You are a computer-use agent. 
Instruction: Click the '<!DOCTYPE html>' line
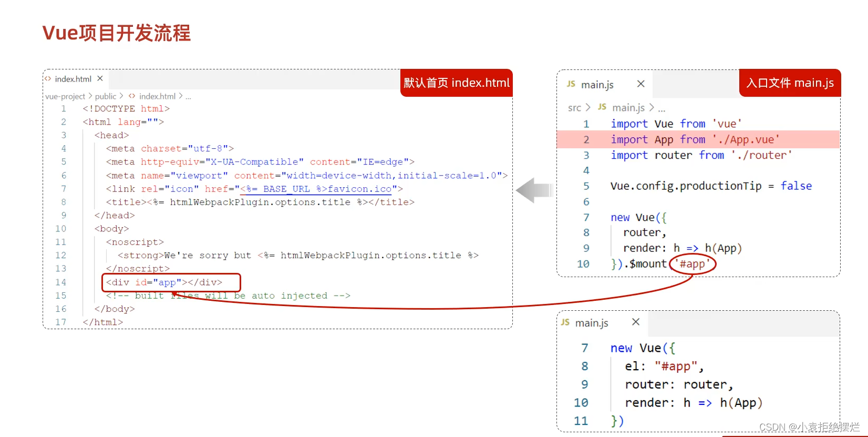[x=126, y=108]
